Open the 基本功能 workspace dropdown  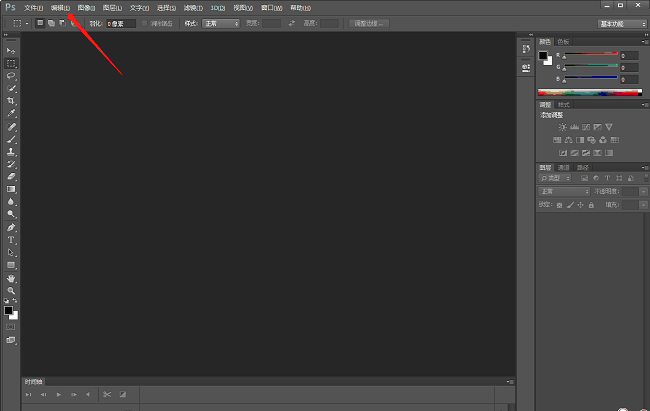(x=620, y=22)
